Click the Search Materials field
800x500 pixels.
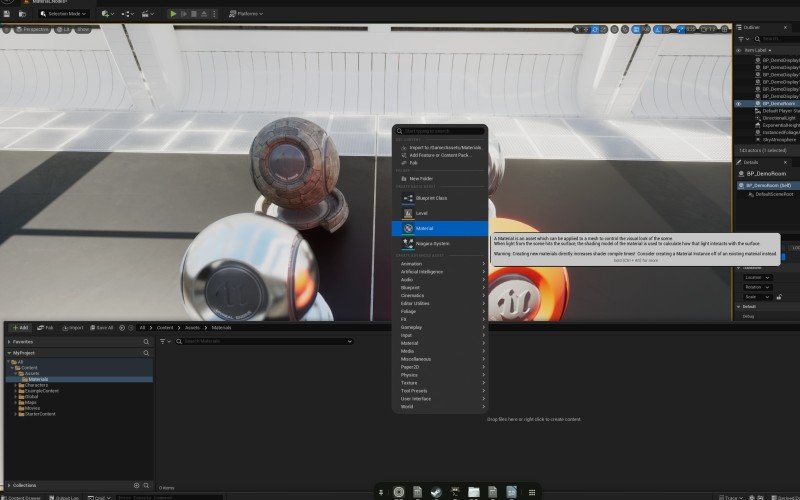pyautogui.click(x=264, y=341)
